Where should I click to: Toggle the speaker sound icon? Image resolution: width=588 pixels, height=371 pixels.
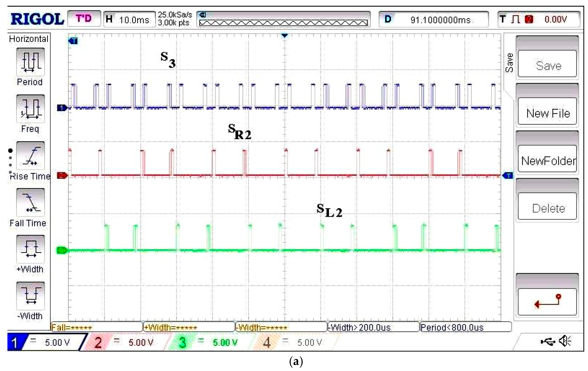click(565, 341)
